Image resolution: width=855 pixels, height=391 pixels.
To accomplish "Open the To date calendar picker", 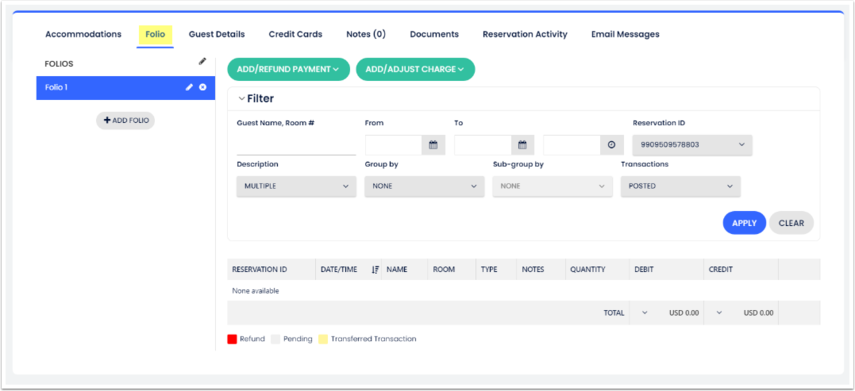I will pos(522,145).
